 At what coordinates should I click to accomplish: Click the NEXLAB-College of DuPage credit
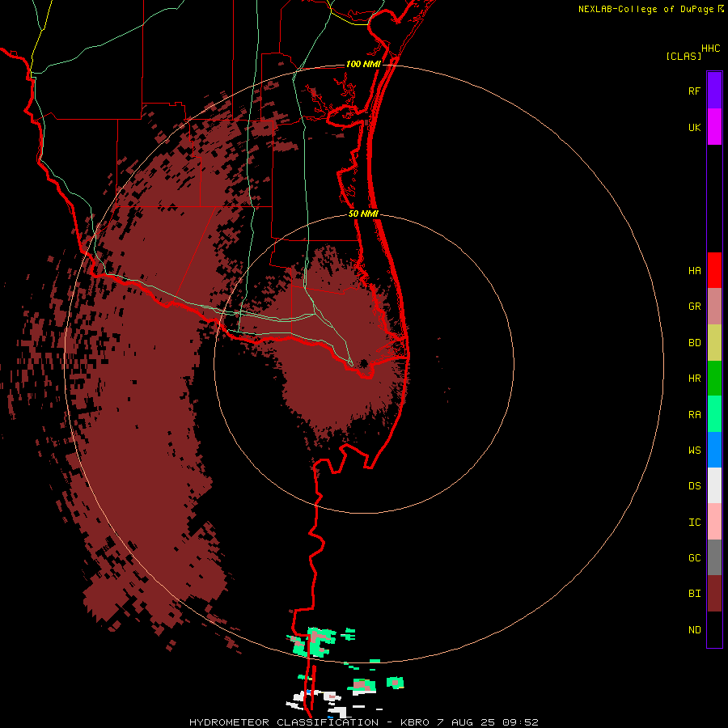650,9
